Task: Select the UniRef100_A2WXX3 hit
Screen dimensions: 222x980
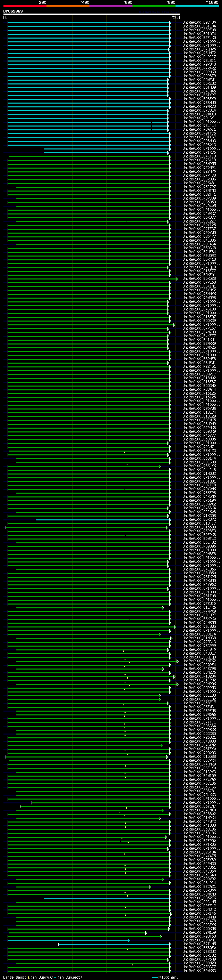Action: pos(199,114)
